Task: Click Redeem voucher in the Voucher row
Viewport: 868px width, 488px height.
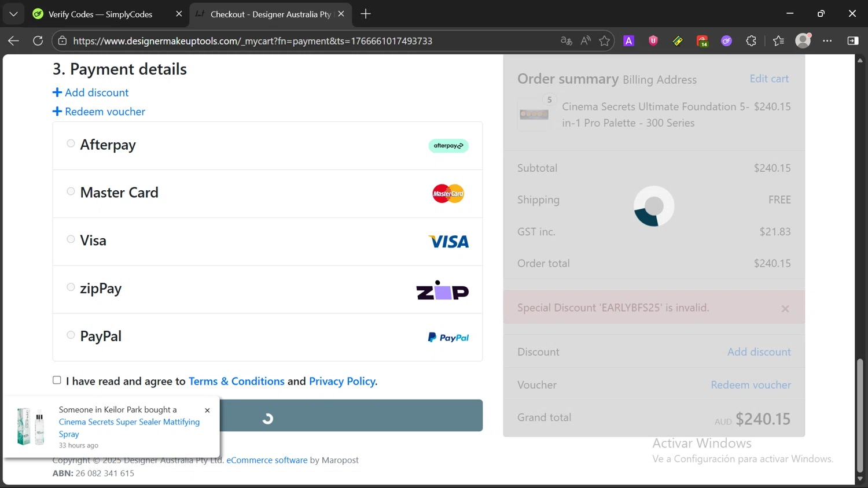Action: (x=751, y=385)
